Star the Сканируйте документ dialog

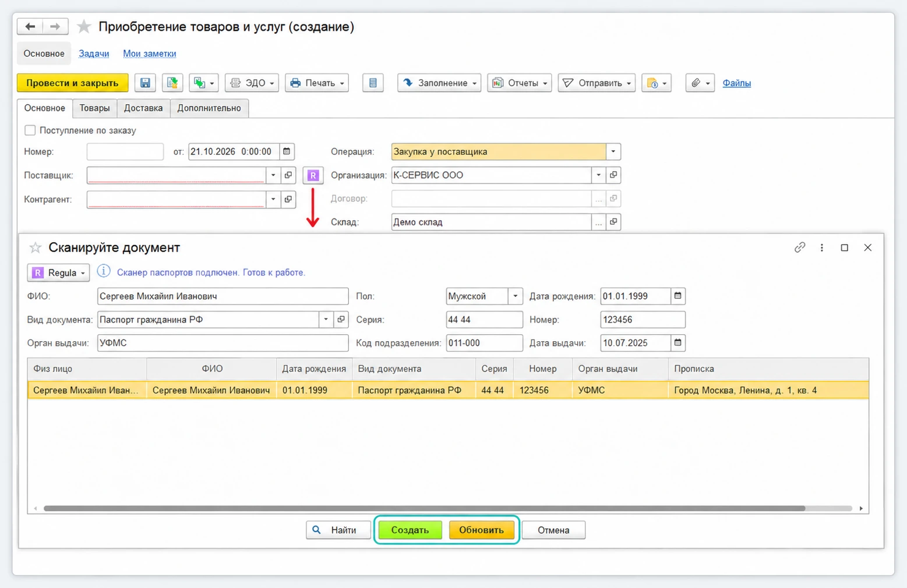coord(36,247)
